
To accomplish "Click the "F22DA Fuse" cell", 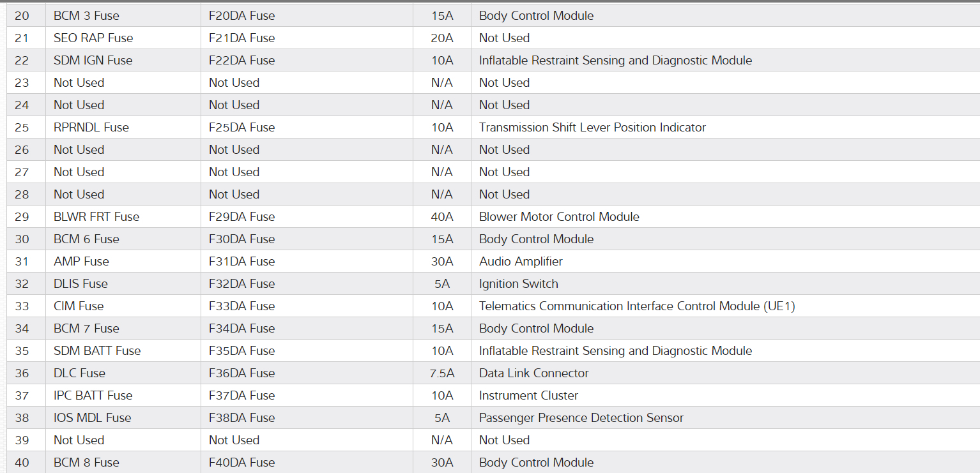I will click(241, 60).
